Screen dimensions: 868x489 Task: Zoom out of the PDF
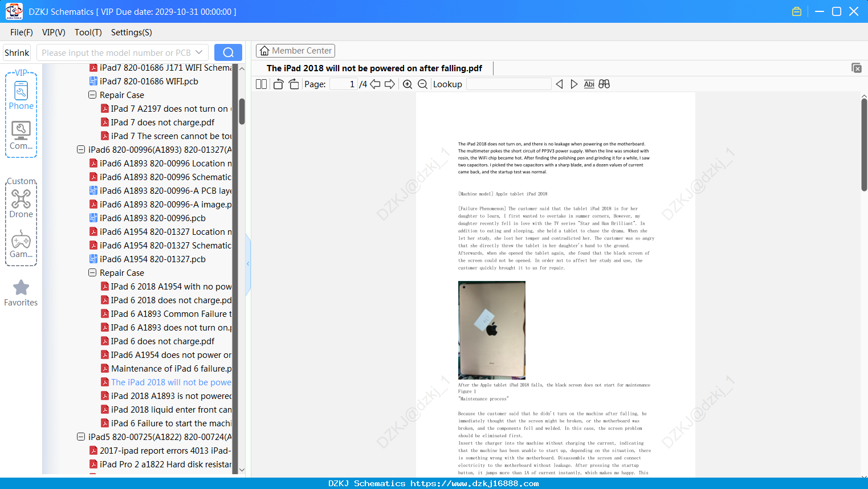click(x=423, y=84)
